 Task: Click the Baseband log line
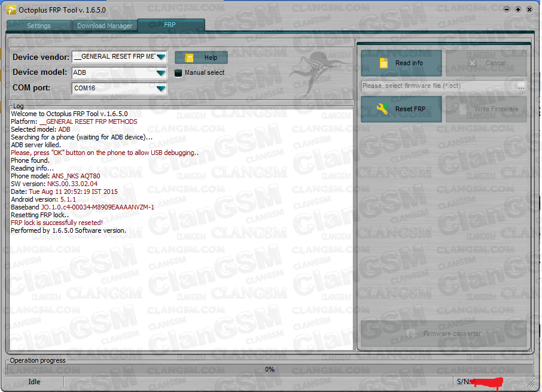(x=83, y=207)
